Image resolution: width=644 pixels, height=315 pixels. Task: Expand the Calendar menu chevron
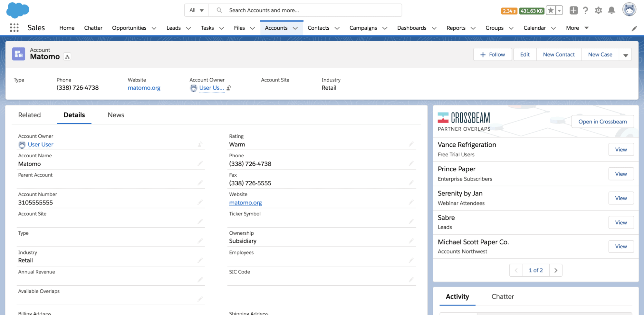pos(553,28)
